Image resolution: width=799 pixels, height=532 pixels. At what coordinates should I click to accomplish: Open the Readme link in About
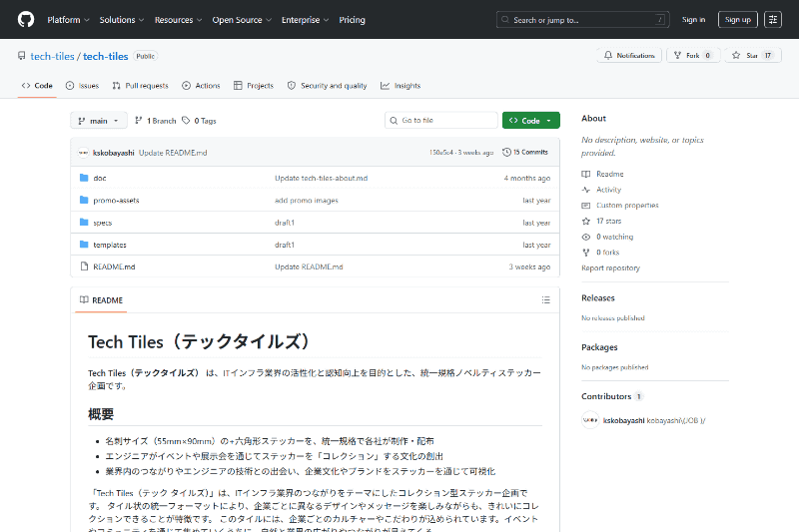[x=603, y=174]
